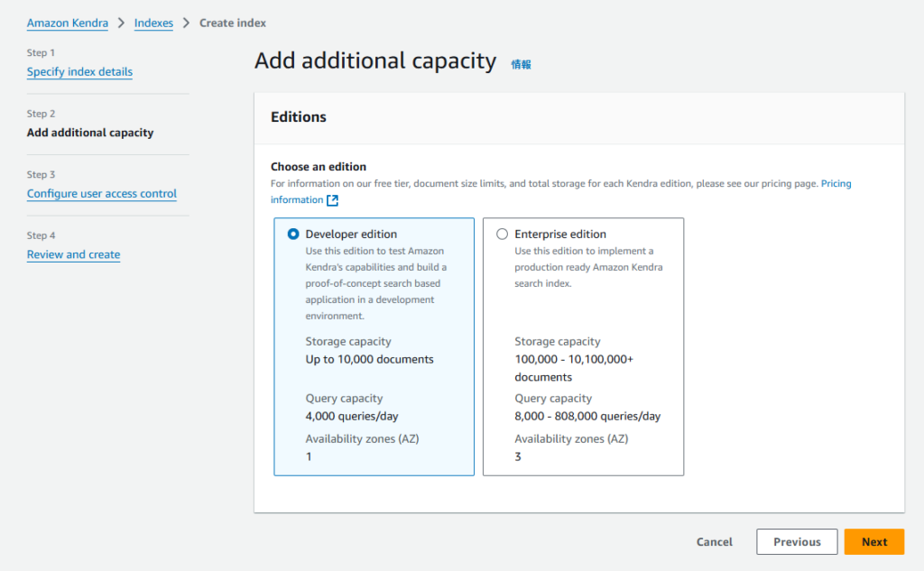Click the Add additional capacity step label
This screenshot has height=571, width=924.
[90, 133]
